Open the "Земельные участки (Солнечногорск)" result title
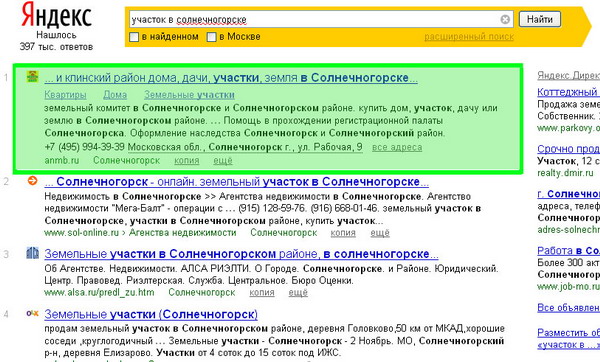The height and width of the screenshot is (362, 600). pos(151,315)
